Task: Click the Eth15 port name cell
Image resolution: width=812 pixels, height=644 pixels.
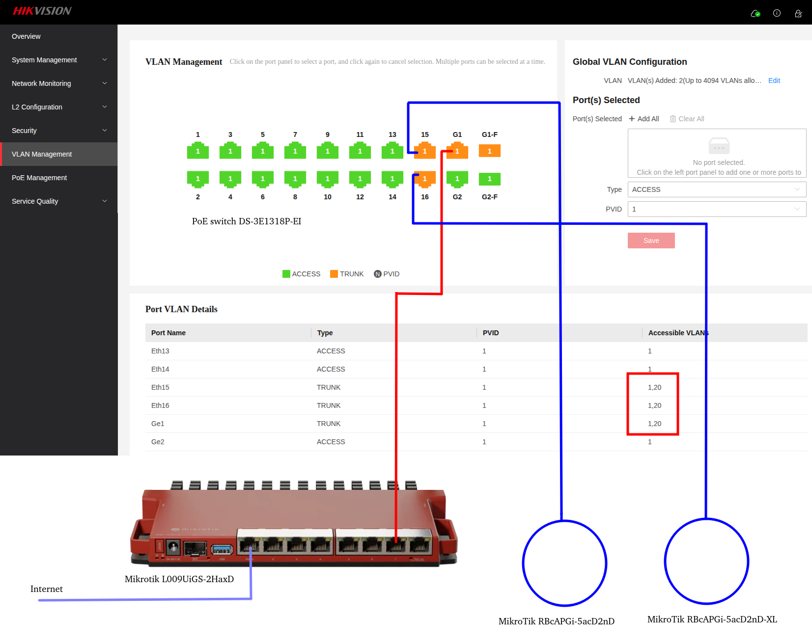Action: (160, 387)
